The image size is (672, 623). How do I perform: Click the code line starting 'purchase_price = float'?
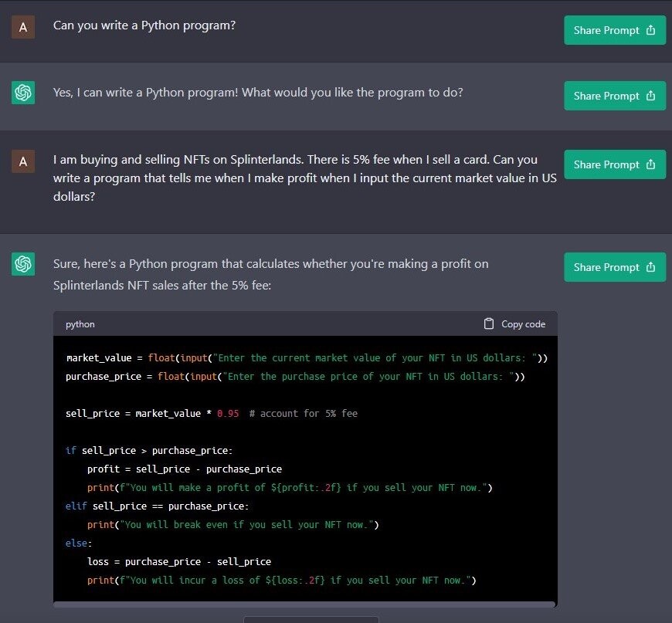pos(295,376)
